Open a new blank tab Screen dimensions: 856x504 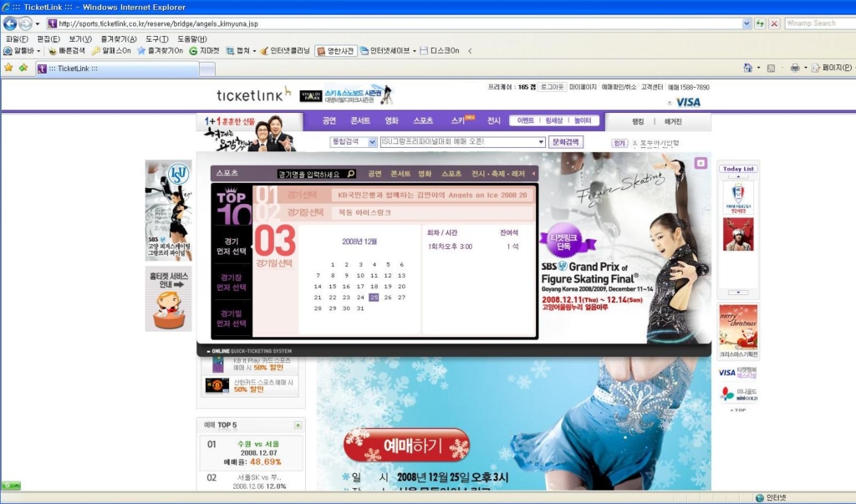pos(207,69)
